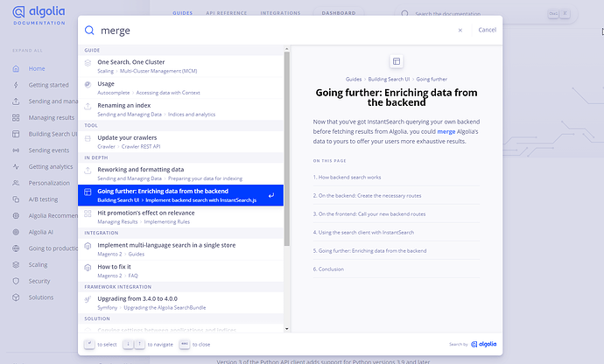Image resolution: width=604 pixels, height=364 pixels.
Task: Click the DASHBOARD button in header
Action: [x=339, y=13]
